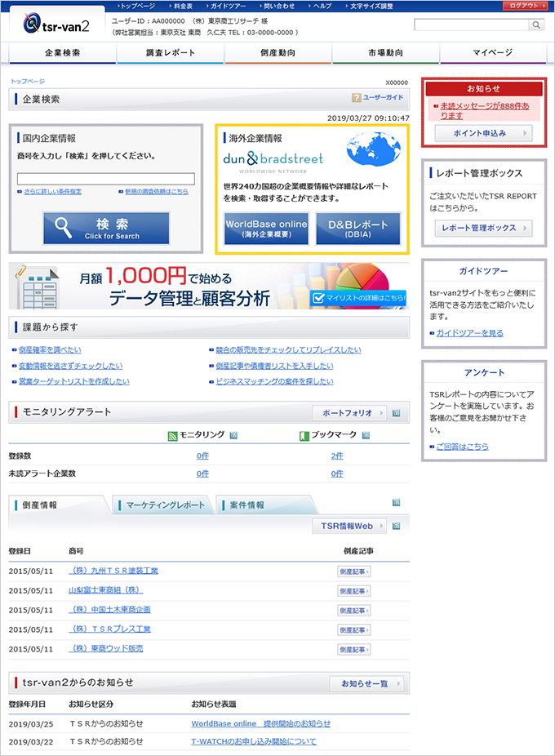Focus the 商号 company name input field
This screenshot has width=555, height=756.
(x=106, y=179)
